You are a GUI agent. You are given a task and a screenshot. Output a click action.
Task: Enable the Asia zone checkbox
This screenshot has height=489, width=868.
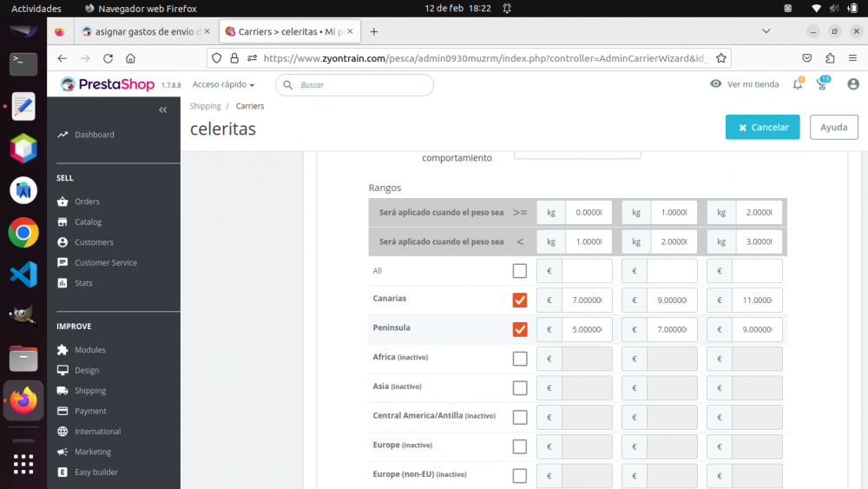click(519, 388)
